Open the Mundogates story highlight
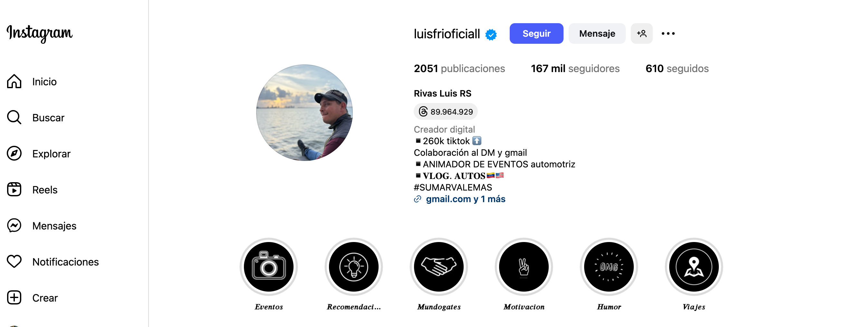 pyautogui.click(x=439, y=267)
